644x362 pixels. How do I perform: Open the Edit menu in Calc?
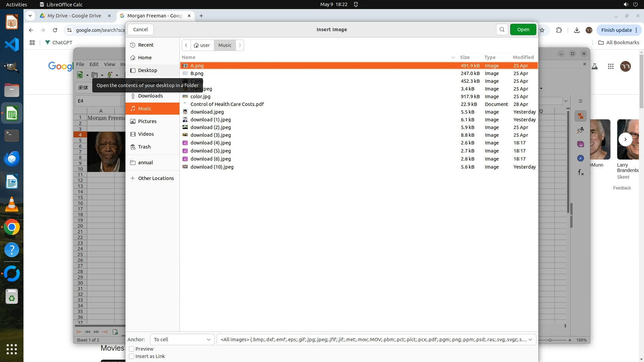pos(94,64)
